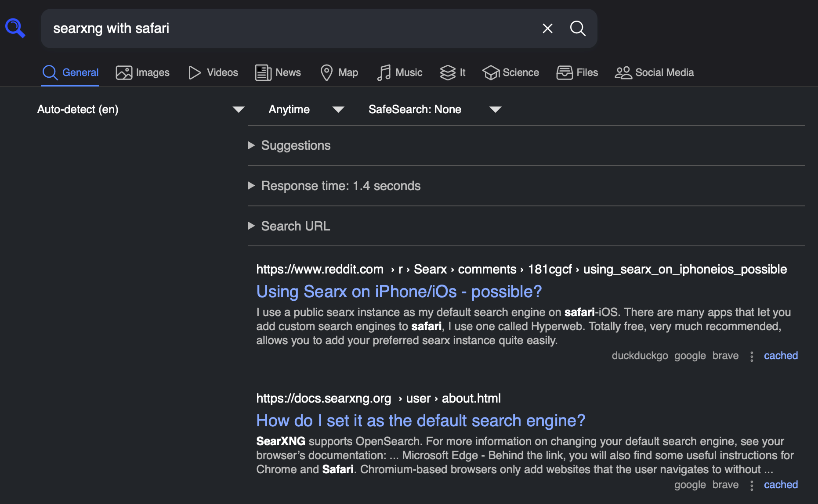Submit search with magnifier button
This screenshot has height=504, width=818.
click(578, 29)
